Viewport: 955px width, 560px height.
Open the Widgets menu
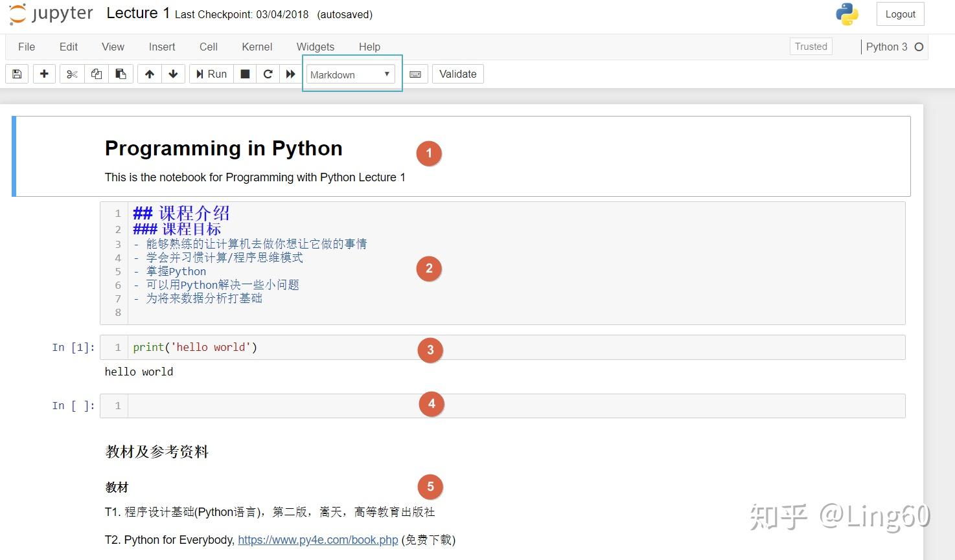pos(315,46)
